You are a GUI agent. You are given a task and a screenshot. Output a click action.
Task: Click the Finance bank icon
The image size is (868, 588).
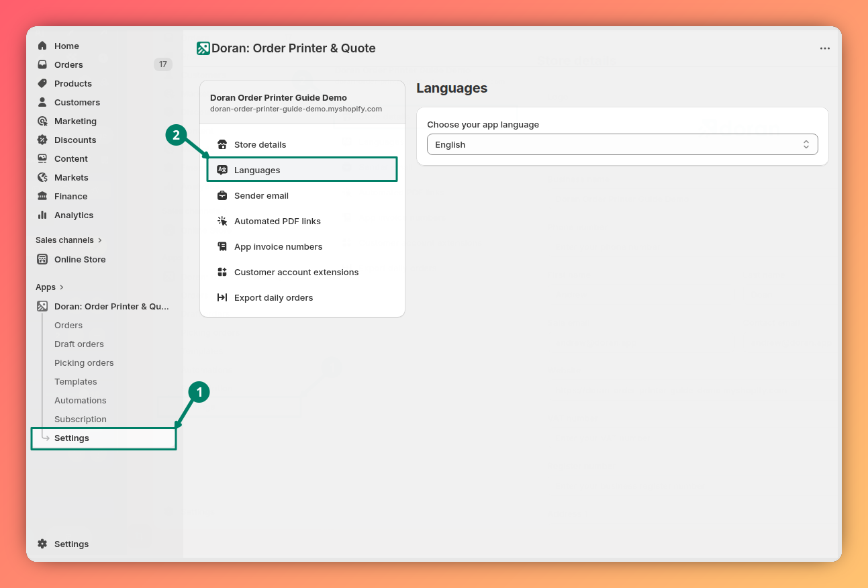click(42, 196)
